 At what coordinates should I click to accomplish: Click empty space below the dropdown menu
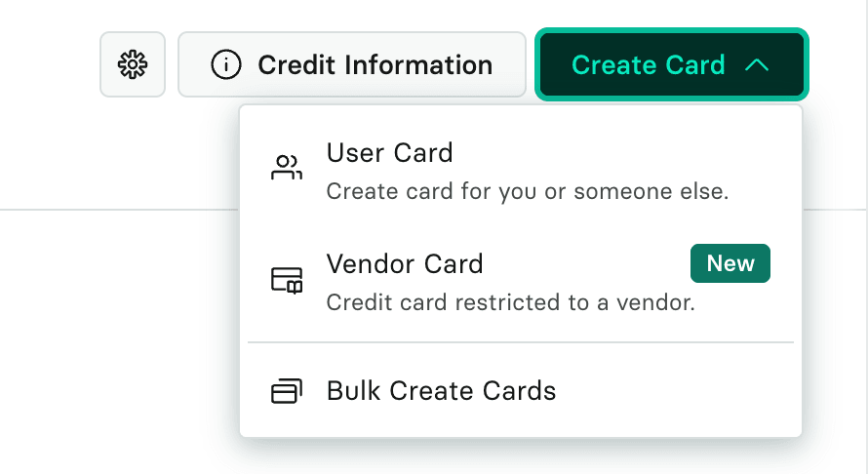pos(521,458)
